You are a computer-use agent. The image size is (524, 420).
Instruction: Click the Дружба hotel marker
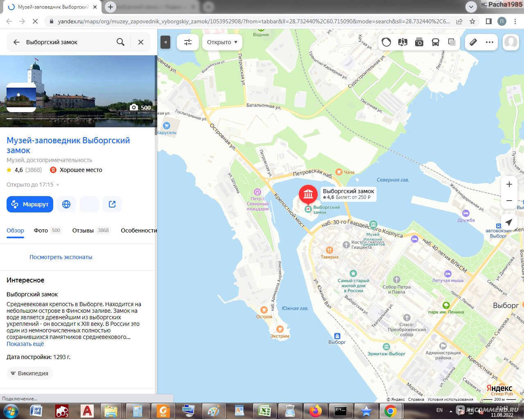466,213
